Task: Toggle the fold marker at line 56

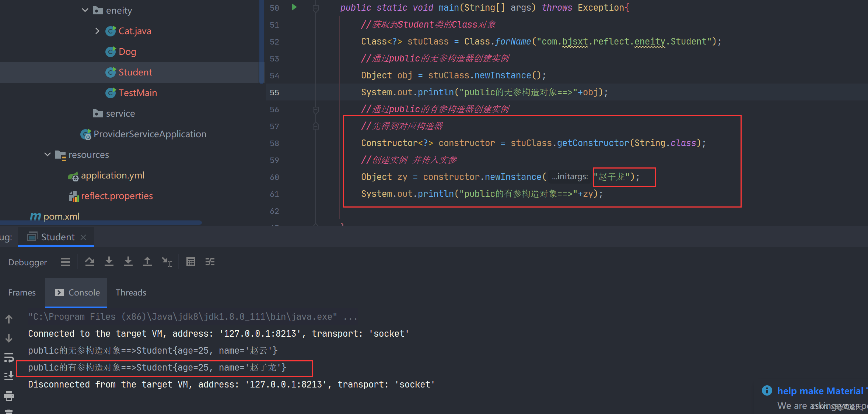Action: tap(315, 109)
